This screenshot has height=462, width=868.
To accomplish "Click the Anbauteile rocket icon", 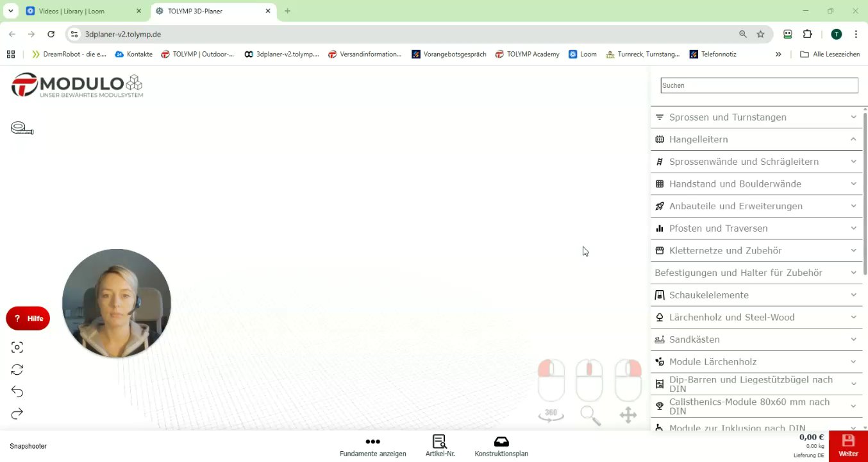I will click(660, 206).
